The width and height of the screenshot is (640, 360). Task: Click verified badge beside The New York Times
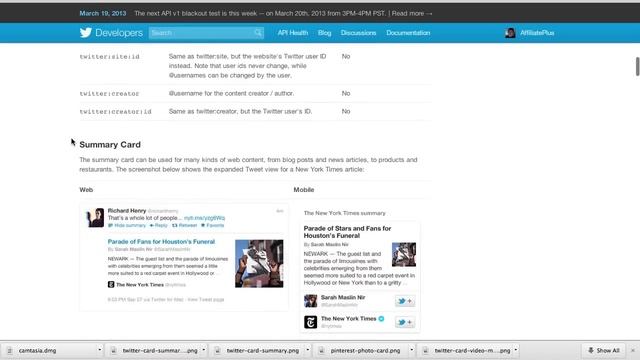point(381,319)
